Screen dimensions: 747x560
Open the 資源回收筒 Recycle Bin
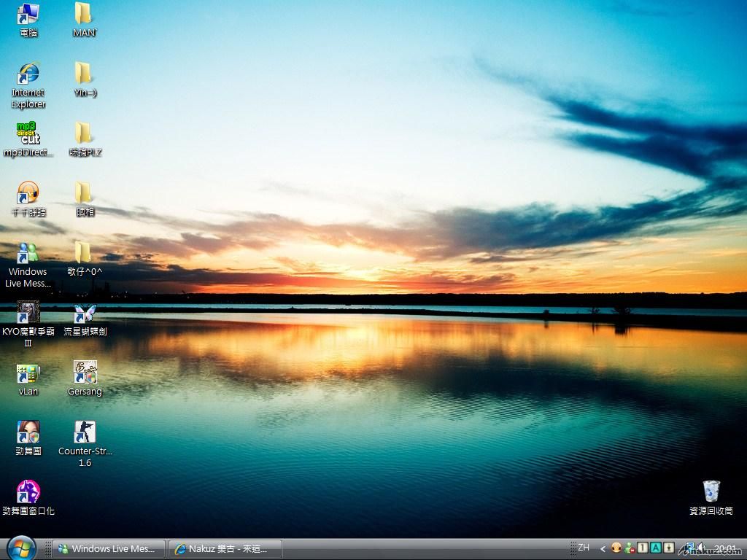(711, 492)
